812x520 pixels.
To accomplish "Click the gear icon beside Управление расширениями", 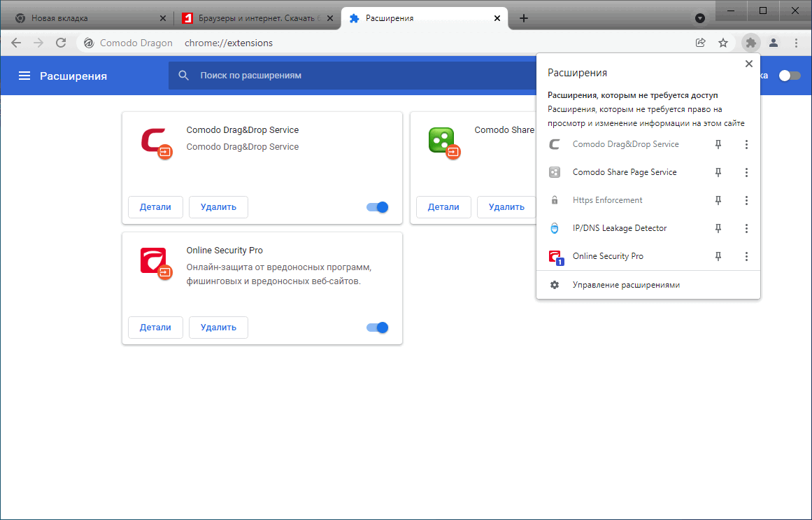I will click(x=555, y=285).
